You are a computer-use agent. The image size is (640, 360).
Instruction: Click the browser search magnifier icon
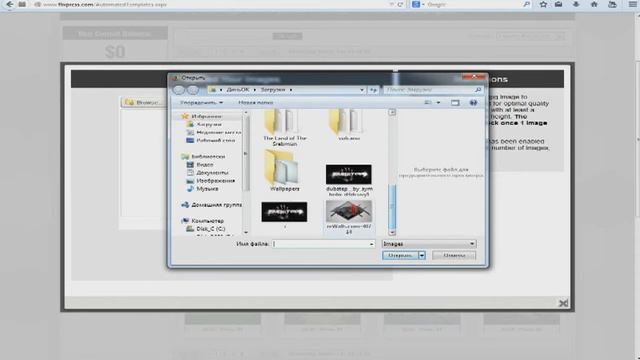527,4
